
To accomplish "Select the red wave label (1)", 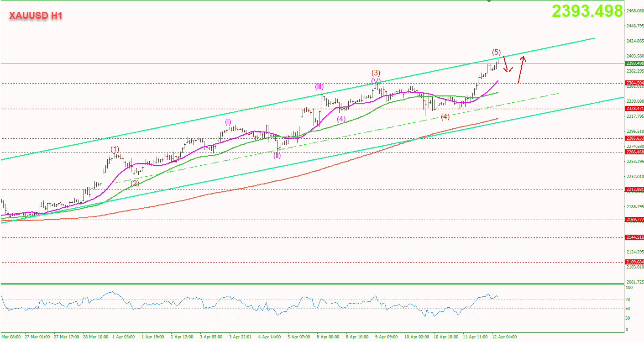I will pos(115,149).
